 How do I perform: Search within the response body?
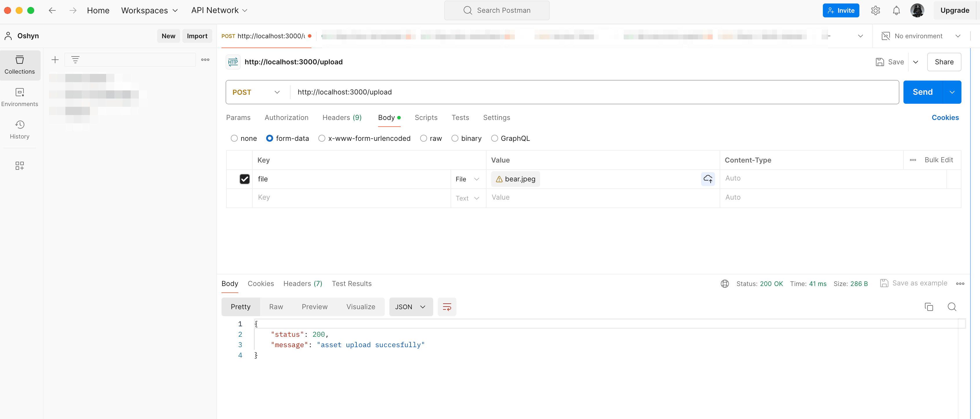click(952, 307)
